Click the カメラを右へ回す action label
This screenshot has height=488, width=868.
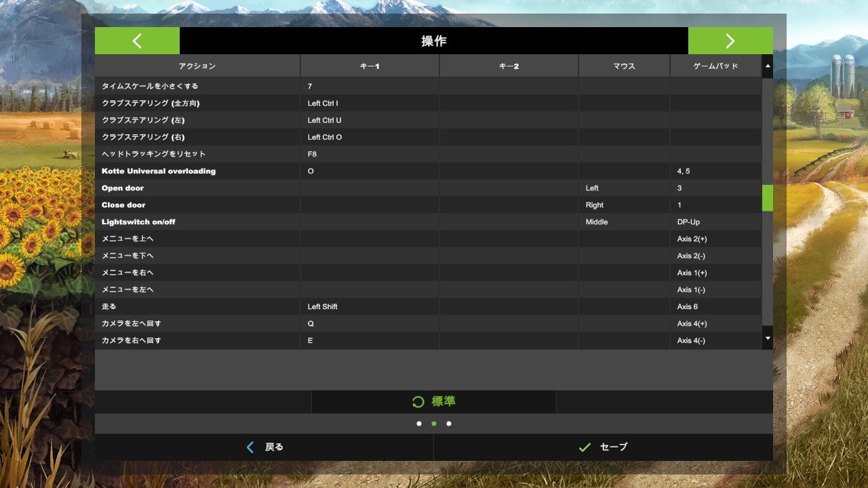click(132, 340)
